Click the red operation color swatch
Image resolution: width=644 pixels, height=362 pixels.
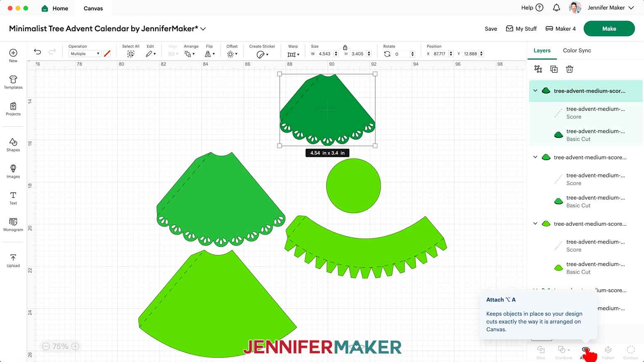[107, 54]
